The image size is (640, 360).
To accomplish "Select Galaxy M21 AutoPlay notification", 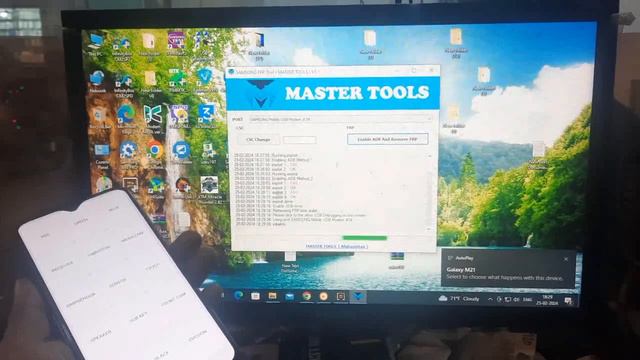I will [509, 268].
